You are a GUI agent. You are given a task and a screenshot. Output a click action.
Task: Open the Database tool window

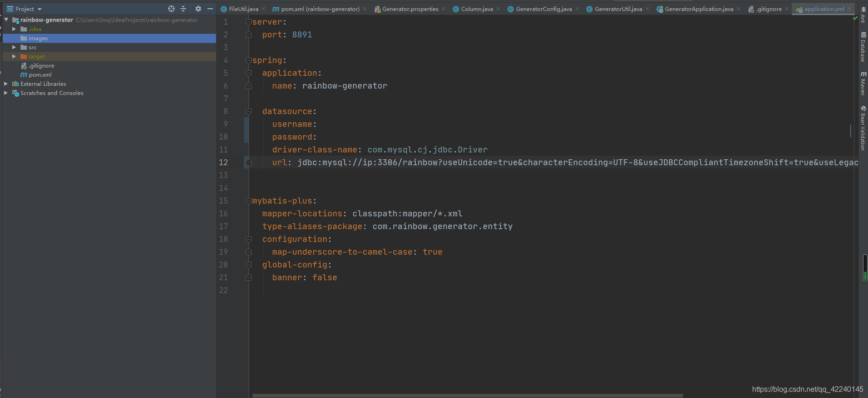(x=863, y=47)
